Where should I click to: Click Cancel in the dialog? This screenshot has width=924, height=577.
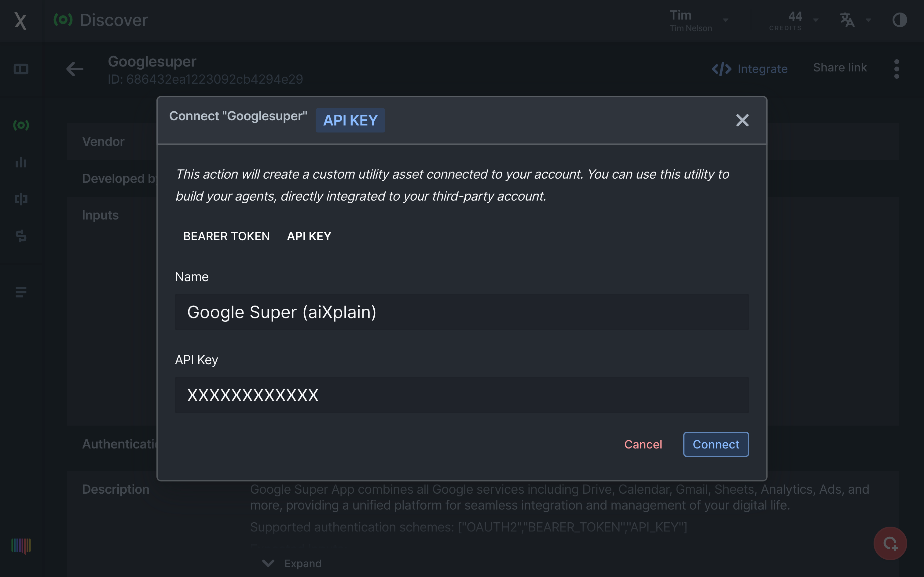[x=643, y=444]
